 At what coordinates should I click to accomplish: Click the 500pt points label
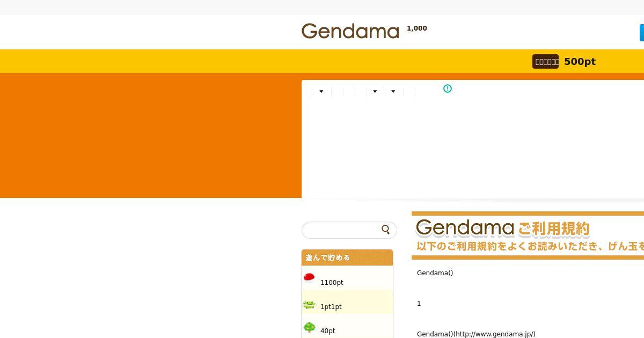coord(580,62)
